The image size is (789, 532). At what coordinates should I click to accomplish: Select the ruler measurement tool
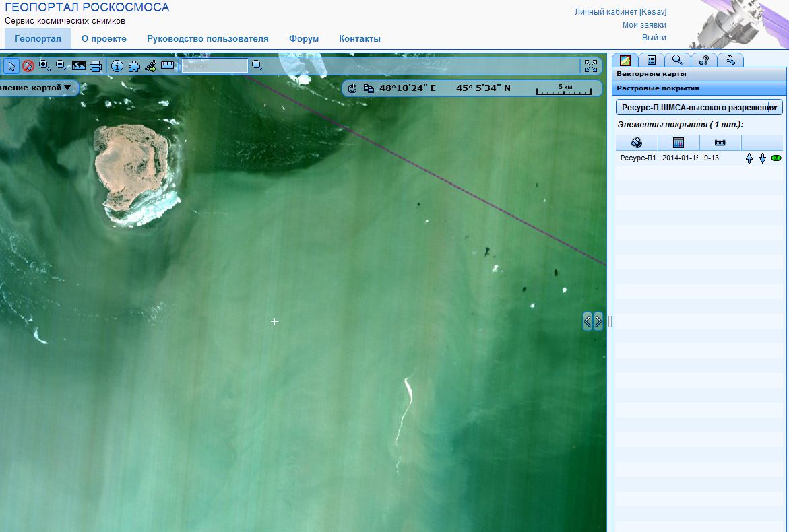click(x=167, y=66)
